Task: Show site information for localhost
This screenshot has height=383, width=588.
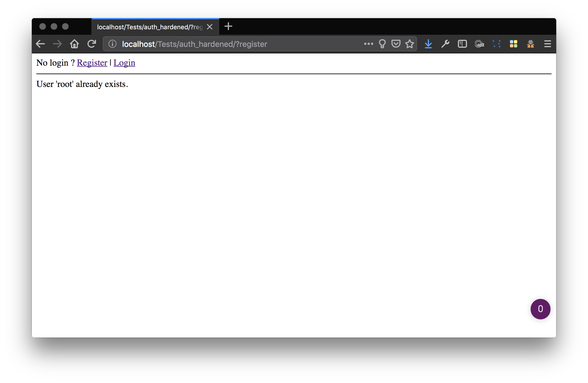Action: click(x=112, y=44)
